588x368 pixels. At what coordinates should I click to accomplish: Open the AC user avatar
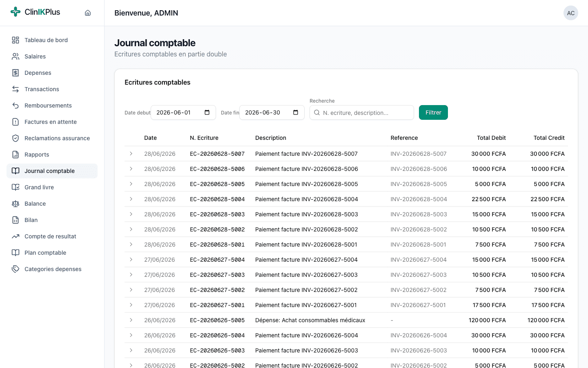tap(571, 13)
